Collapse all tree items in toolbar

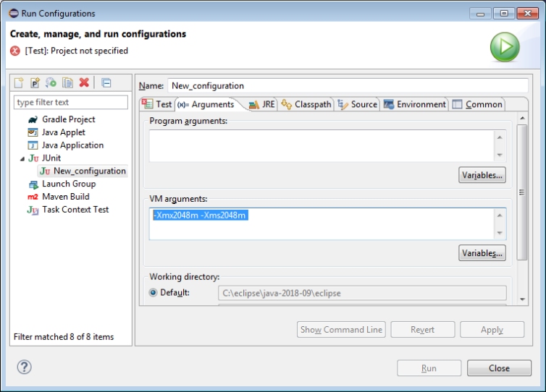[x=106, y=83]
